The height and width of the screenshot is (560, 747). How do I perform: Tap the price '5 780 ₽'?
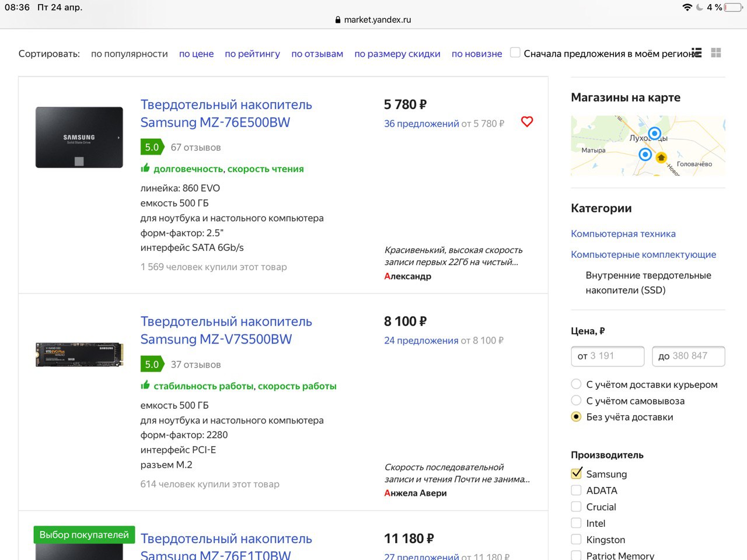[405, 104]
